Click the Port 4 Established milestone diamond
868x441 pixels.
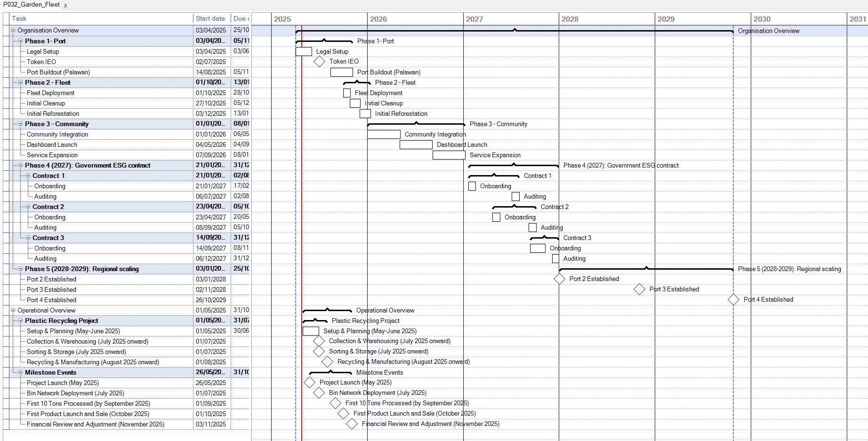pyautogui.click(x=733, y=300)
